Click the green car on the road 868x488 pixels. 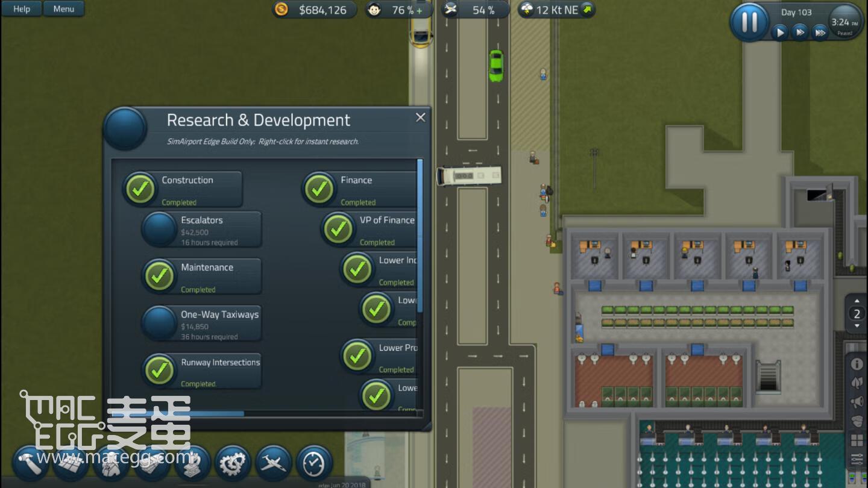[495, 66]
